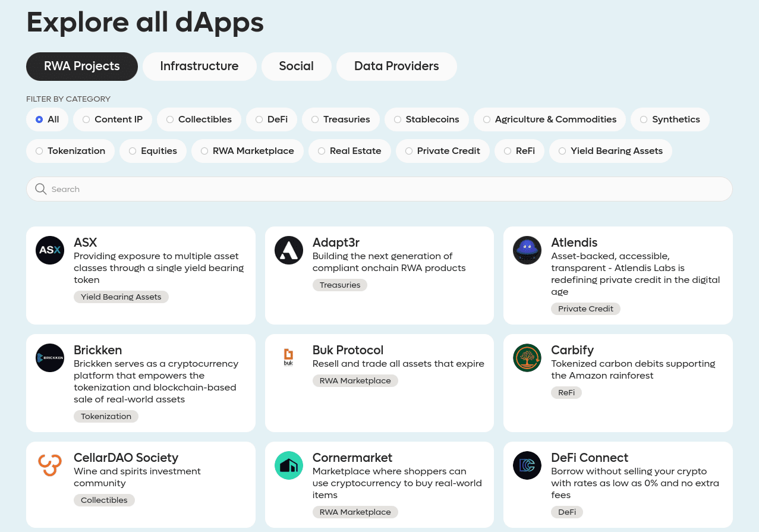The width and height of the screenshot is (759, 532).
Task: Click the Cornermarket logo icon
Action: [289, 465]
